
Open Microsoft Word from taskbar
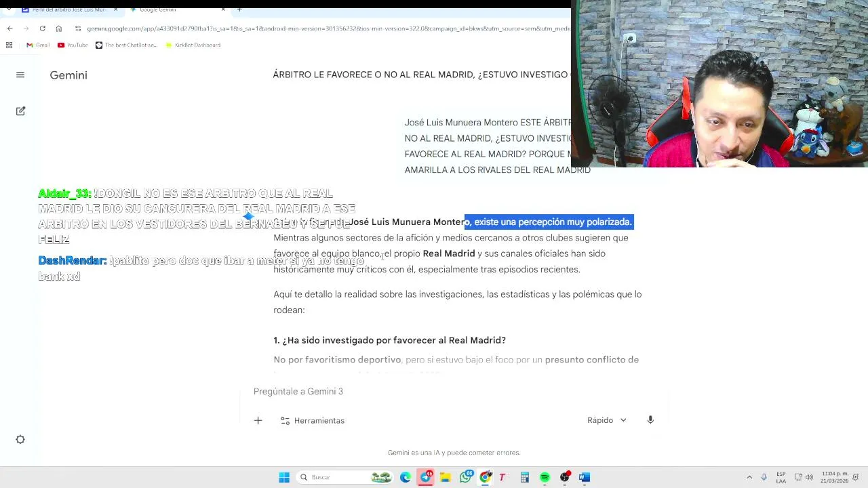tap(585, 477)
